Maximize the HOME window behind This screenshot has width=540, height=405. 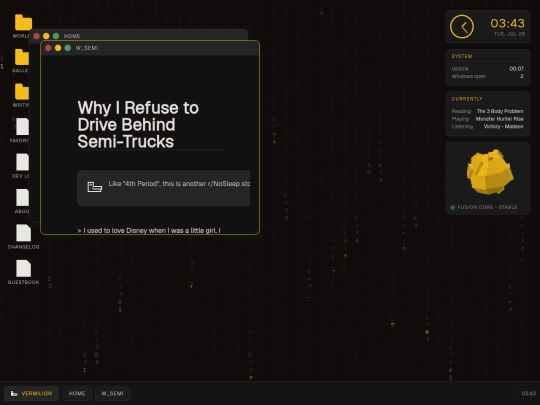56,36
